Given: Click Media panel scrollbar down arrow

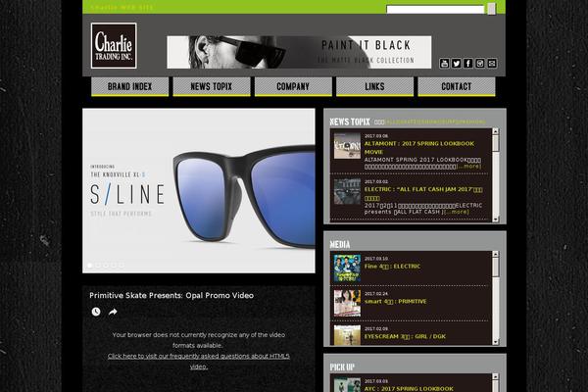Looking at the screenshot, I should 496,342.
